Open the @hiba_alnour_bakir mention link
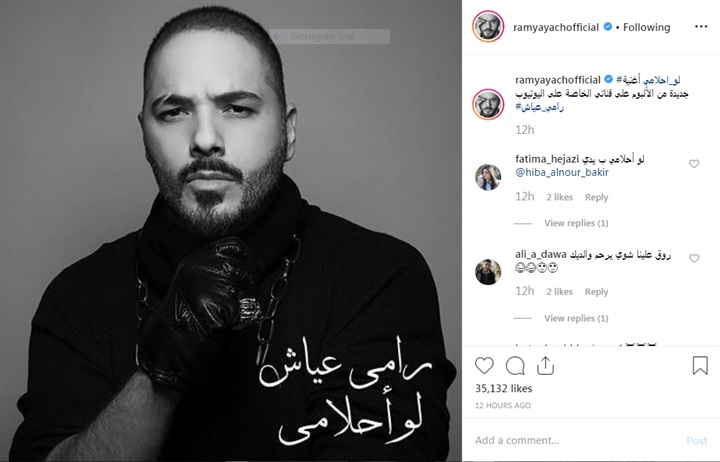This screenshot has width=720, height=462. (562, 172)
